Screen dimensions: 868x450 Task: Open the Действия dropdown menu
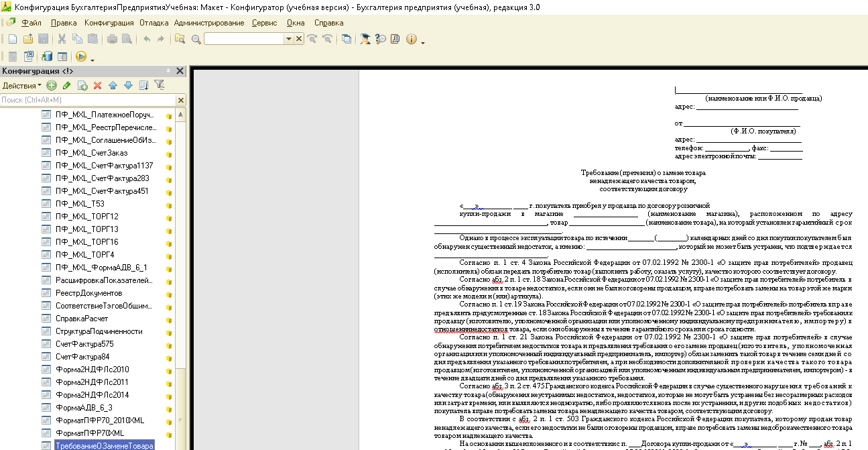[x=21, y=85]
